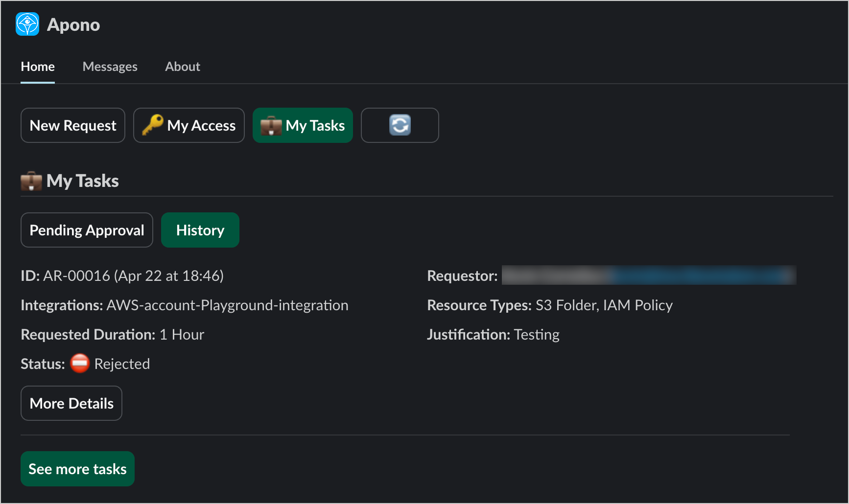Switch to the Home tab
Image resolution: width=849 pixels, height=504 pixels.
click(38, 67)
